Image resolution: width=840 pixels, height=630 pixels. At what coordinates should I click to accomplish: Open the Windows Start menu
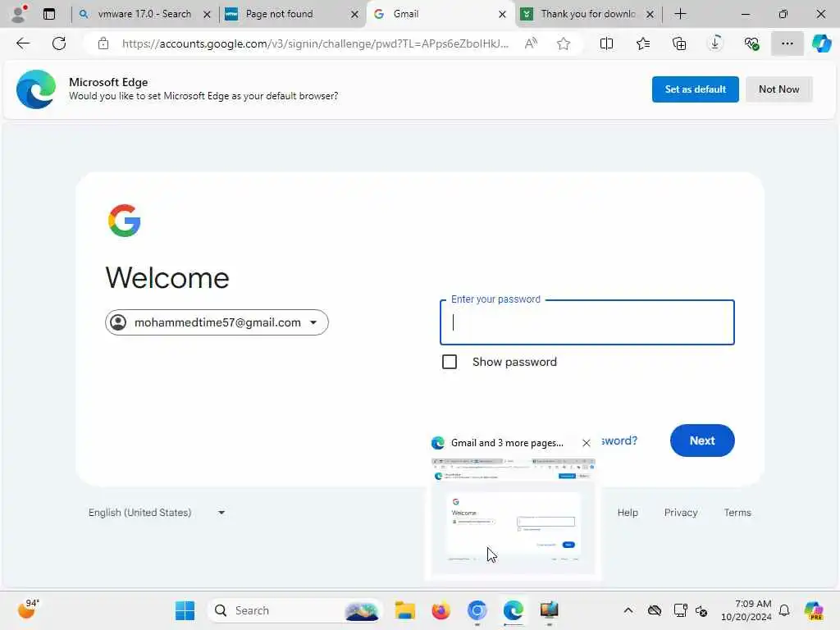[x=185, y=610]
